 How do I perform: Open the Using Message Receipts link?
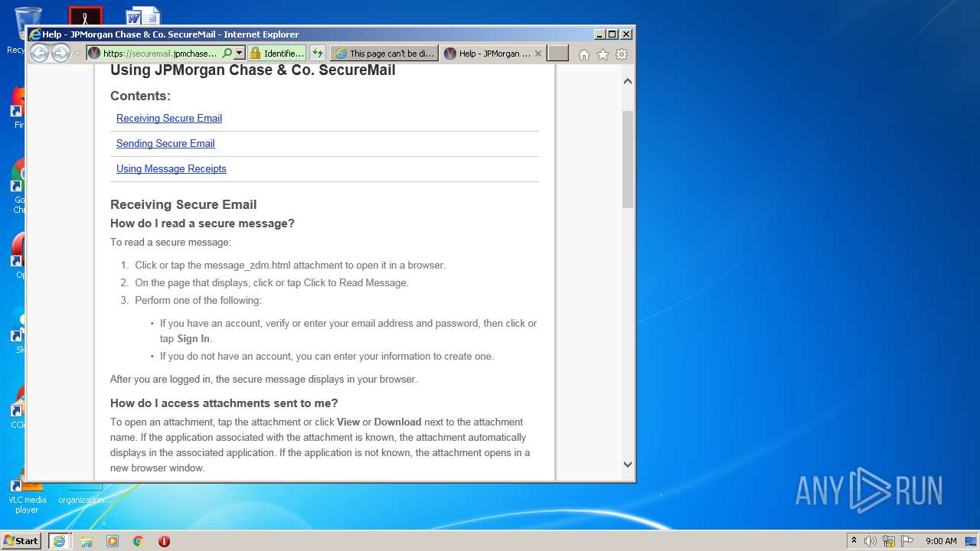point(171,168)
